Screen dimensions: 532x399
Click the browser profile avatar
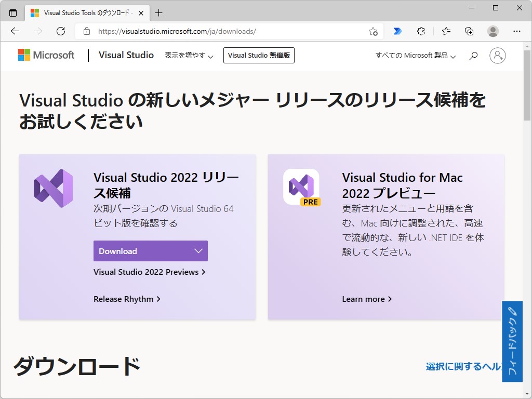493,31
